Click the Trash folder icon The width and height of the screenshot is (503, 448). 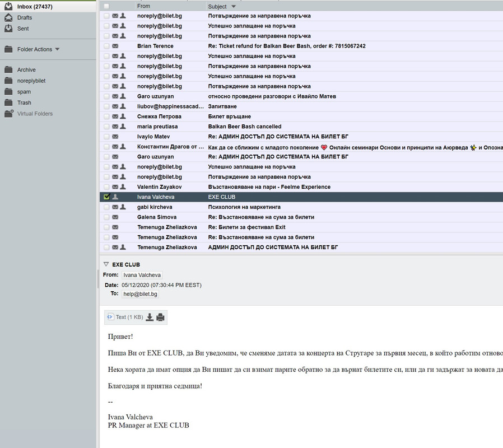point(8,102)
